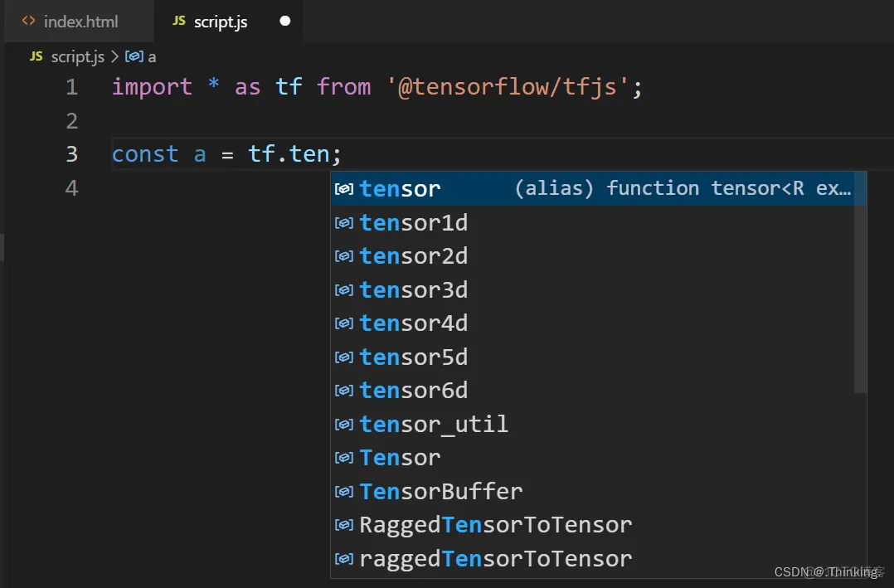Click the symbol icon beside capitalized 'Tensor'
Screen dimensions: 894x588
click(x=344, y=458)
